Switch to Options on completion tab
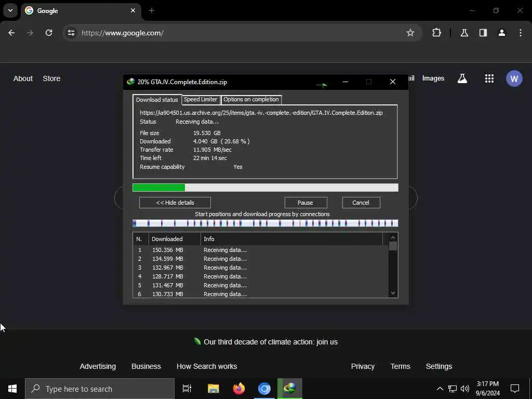Image resolution: width=532 pixels, height=399 pixels. point(251,99)
